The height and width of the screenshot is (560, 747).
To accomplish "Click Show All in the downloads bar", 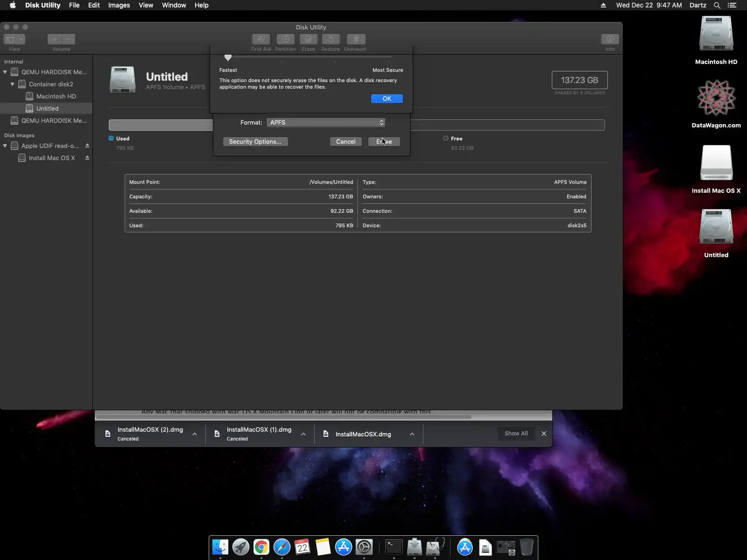I will pyautogui.click(x=516, y=434).
